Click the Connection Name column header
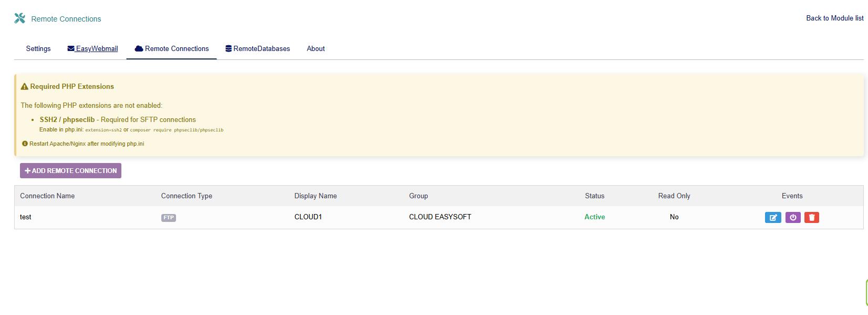The image size is (868, 315). click(x=47, y=196)
